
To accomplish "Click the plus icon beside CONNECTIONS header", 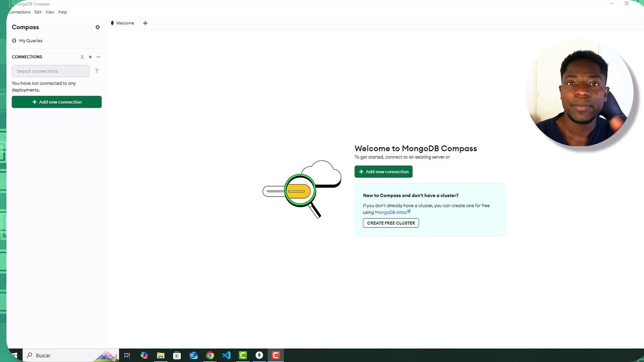I will point(90,57).
